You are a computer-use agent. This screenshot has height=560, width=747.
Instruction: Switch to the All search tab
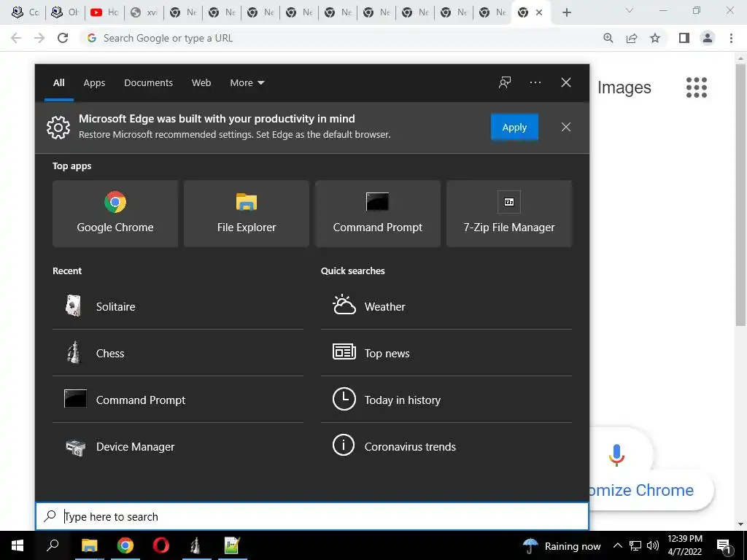(58, 83)
